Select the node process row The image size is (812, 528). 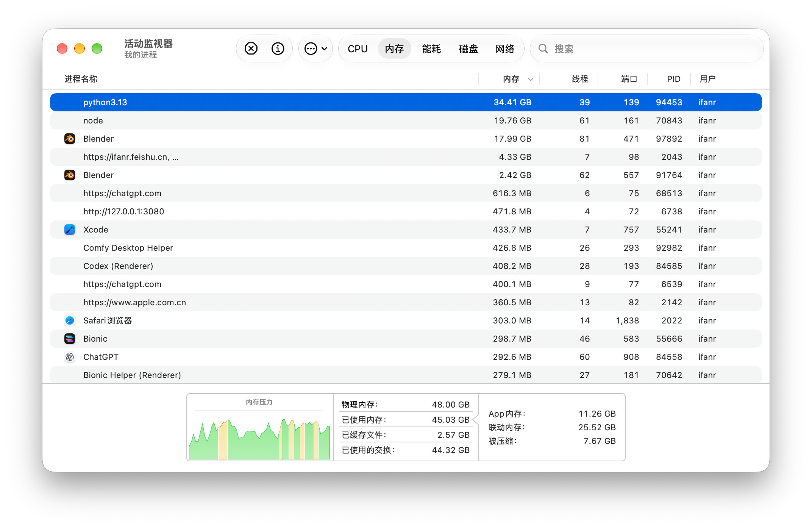(x=406, y=120)
